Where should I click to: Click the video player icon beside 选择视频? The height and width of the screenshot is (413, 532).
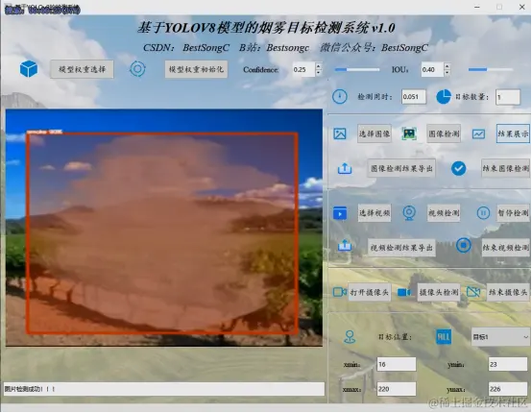[x=340, y=213]
